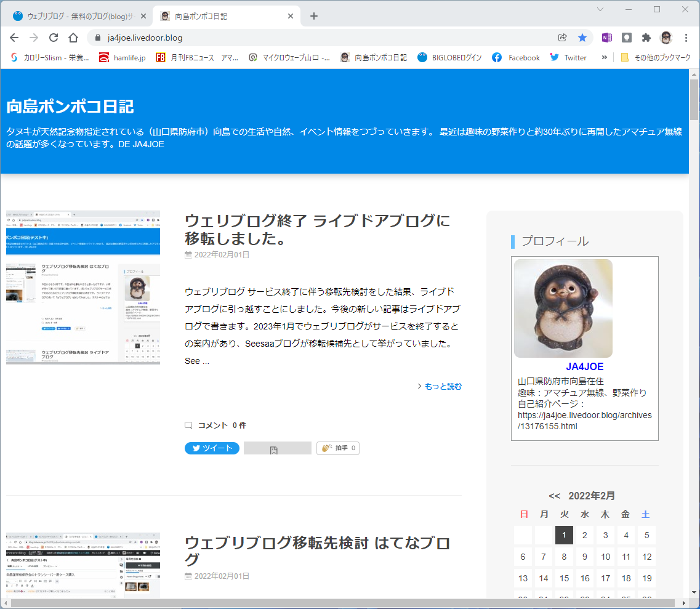Open the Facebook bookmark

click(516, 58)
